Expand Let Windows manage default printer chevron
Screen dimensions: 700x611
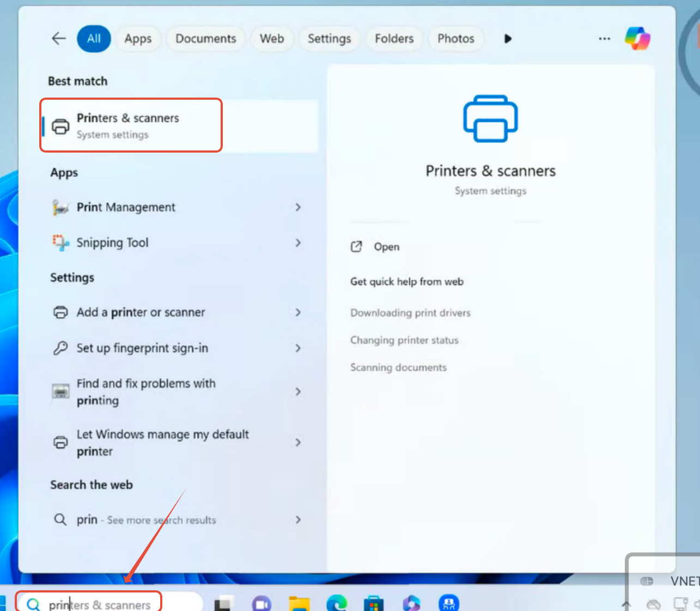point(298,442)
